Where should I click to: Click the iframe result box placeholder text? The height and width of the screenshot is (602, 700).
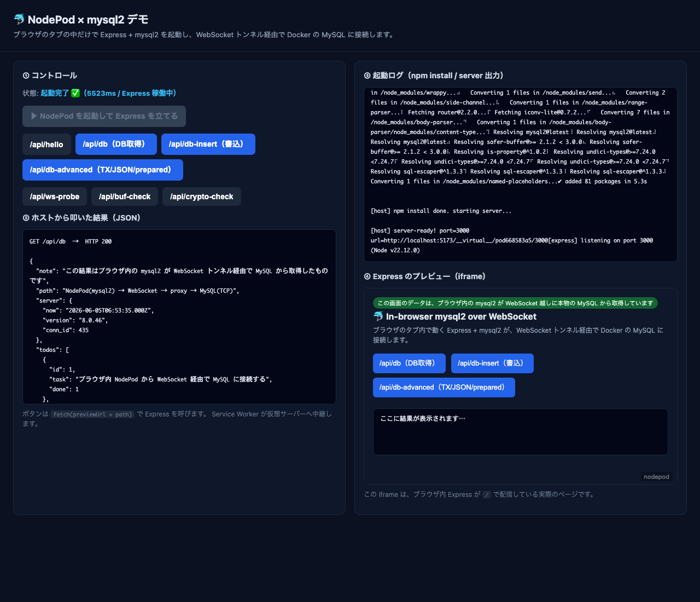pos(423,419)
